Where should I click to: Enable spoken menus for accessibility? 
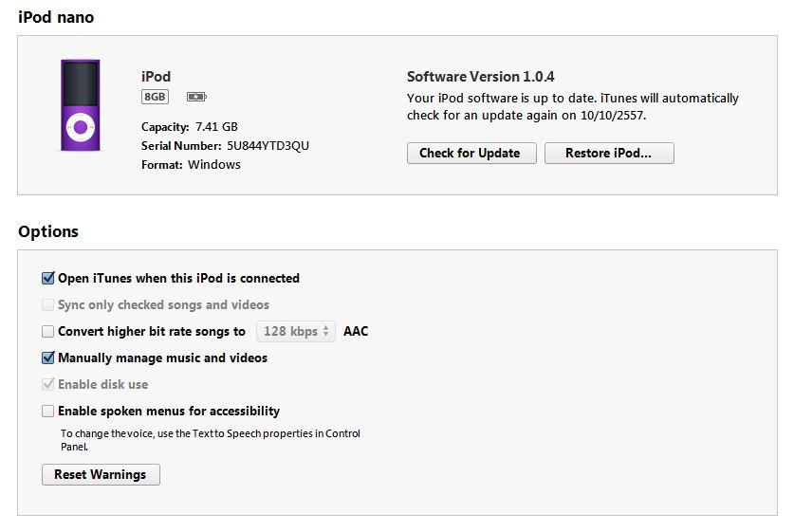48,412
